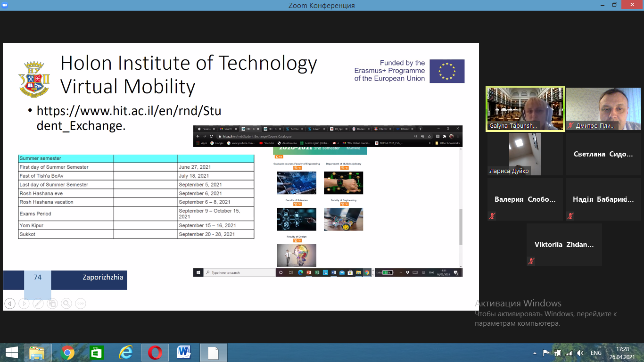Select Galyna Tabunshchyk's video tile
Image resolution: width=644 pixels, height=362 pixels.
click(x=525, y=108)
